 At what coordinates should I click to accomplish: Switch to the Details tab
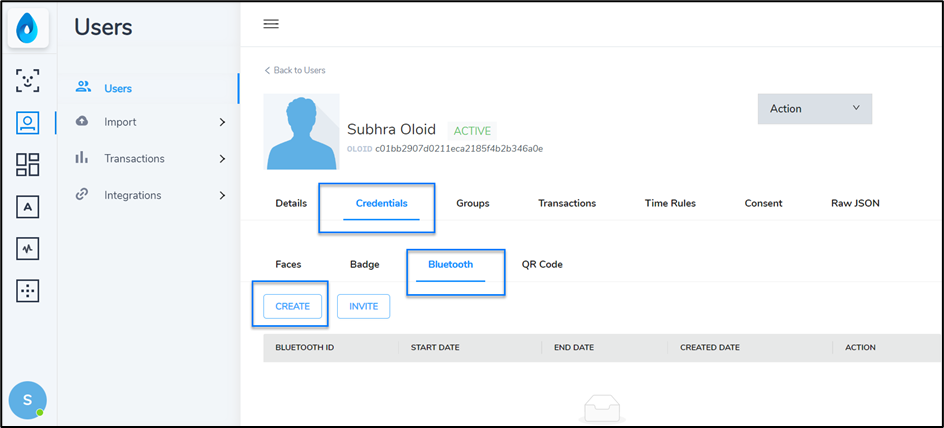tap(291, 203)
